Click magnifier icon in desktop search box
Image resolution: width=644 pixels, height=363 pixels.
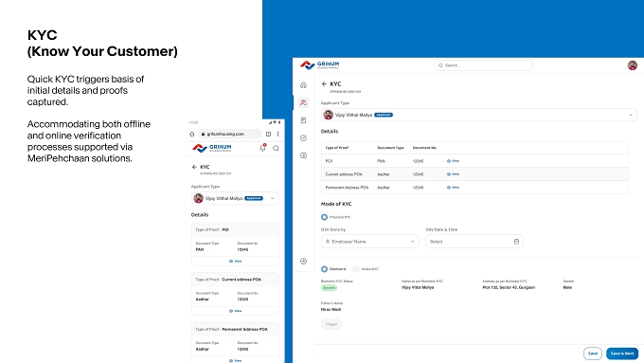click(x=440, y=65)
